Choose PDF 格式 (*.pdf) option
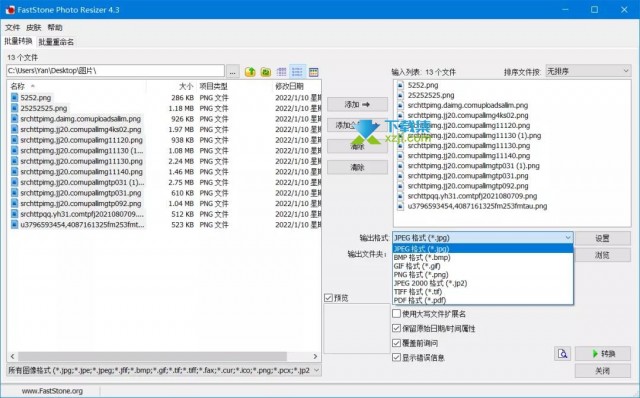The width and height of the screenshot is (640, 398). click(482, 300)
